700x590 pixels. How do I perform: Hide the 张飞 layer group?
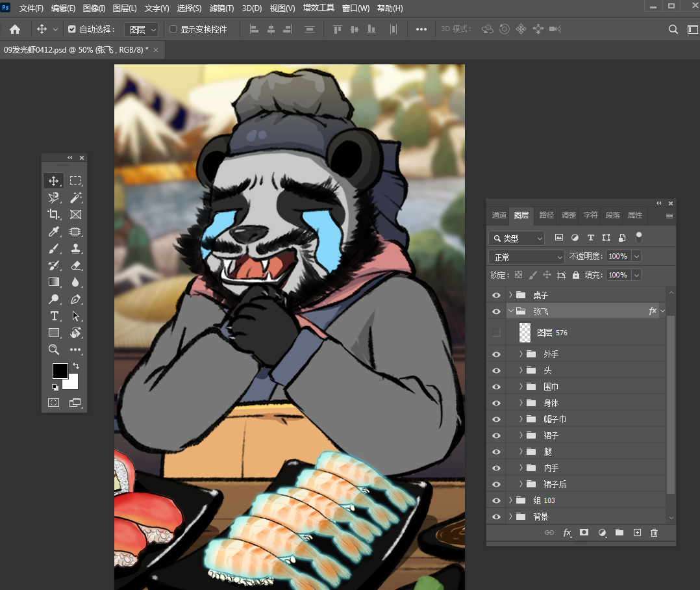(496, 311)
